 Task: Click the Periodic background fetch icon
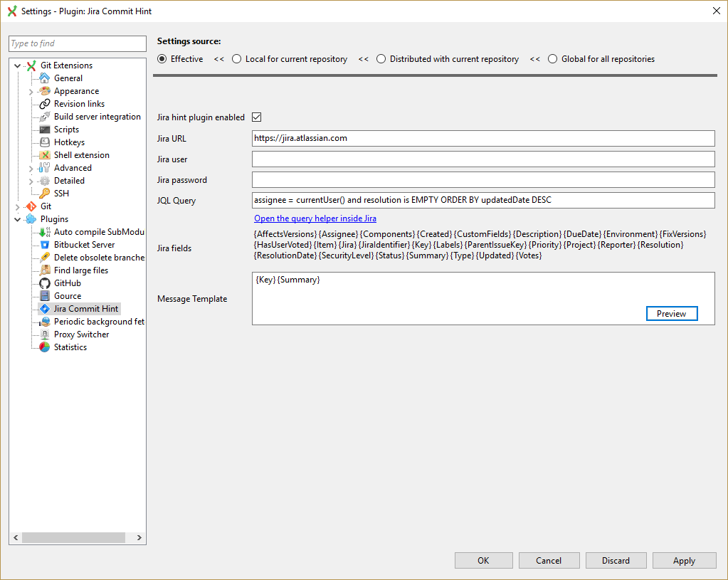tap(45, 322)
